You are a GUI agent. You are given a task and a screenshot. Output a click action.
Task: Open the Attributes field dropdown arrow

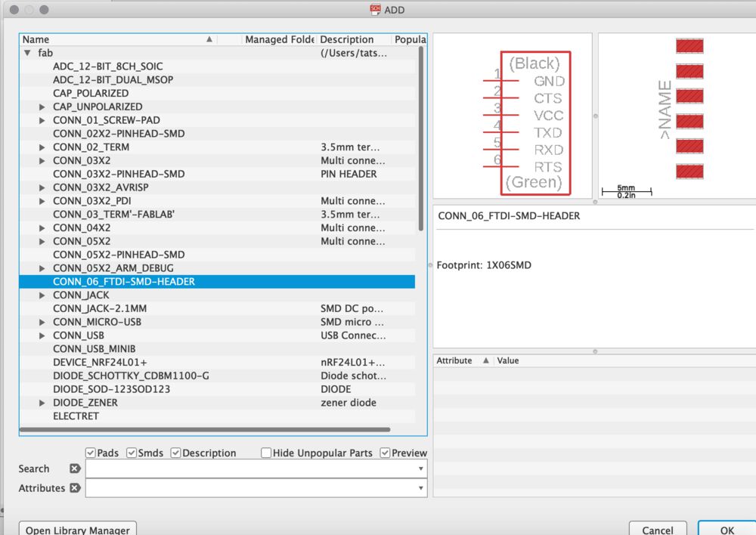click(421, 487)
